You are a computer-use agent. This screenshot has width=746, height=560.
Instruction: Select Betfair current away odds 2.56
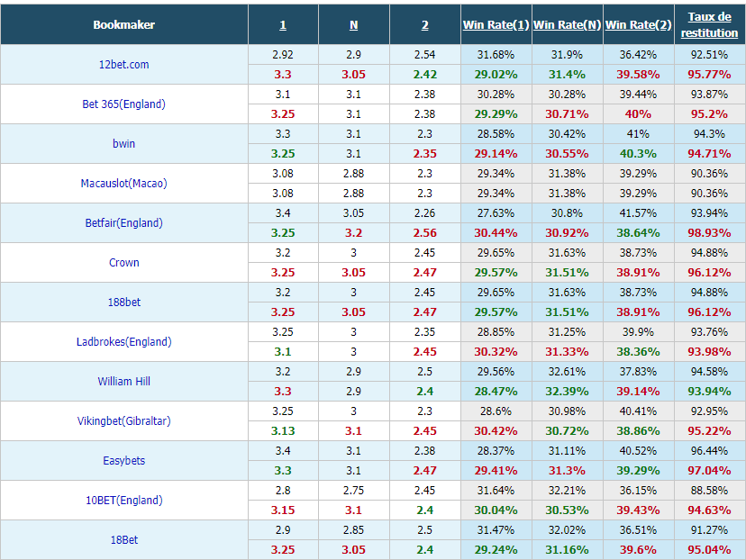click(x=425, y=233)
